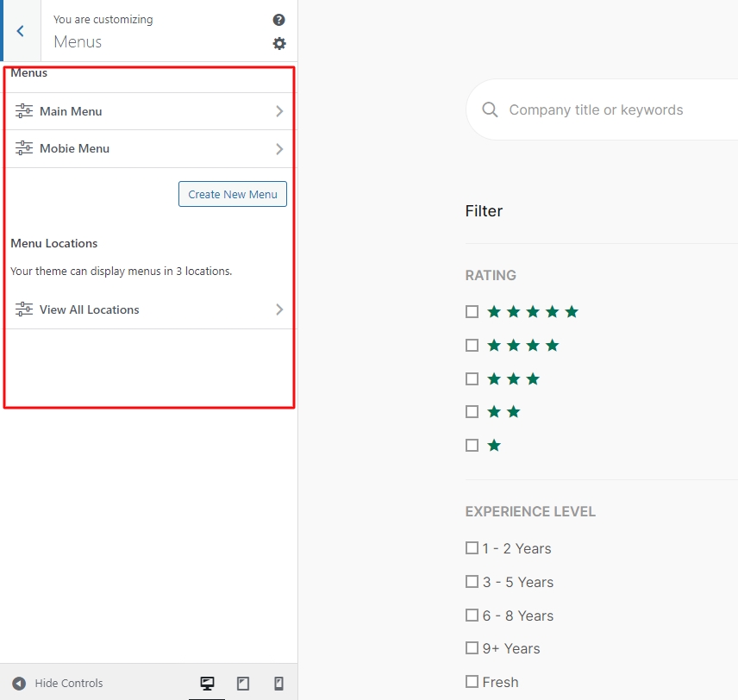Click the Company title or keywords field
This screenshot has width=738, height=700.
(604, 109)
